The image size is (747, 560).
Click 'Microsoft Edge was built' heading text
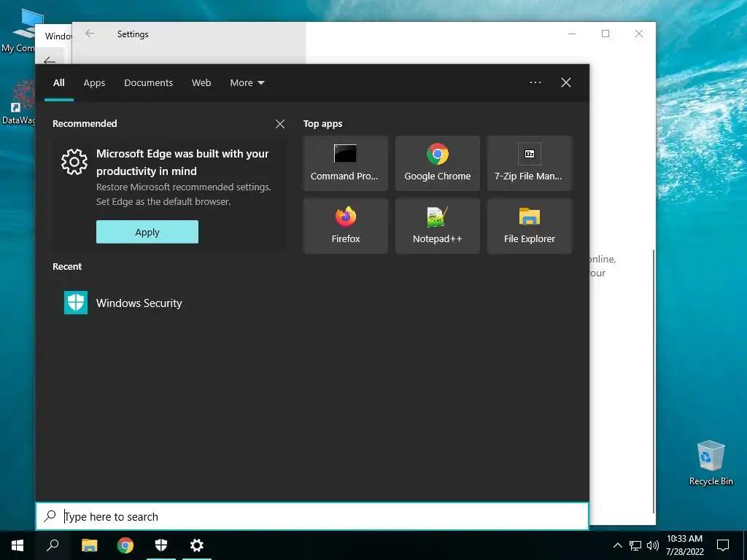click(x=182, y=163)
